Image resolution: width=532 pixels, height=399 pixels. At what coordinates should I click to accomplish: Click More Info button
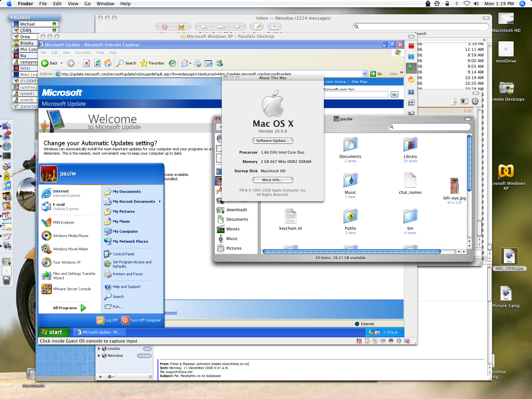273,180
